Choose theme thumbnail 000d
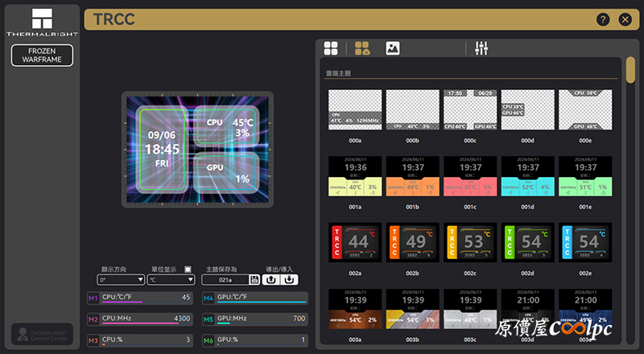The height and width of the screenshot is (354, 644). point(528,109)
